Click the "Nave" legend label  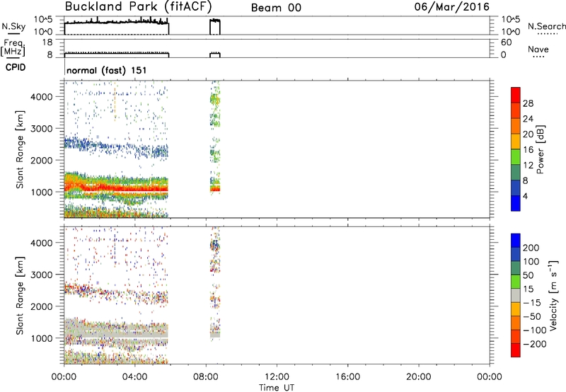[538, 49]
